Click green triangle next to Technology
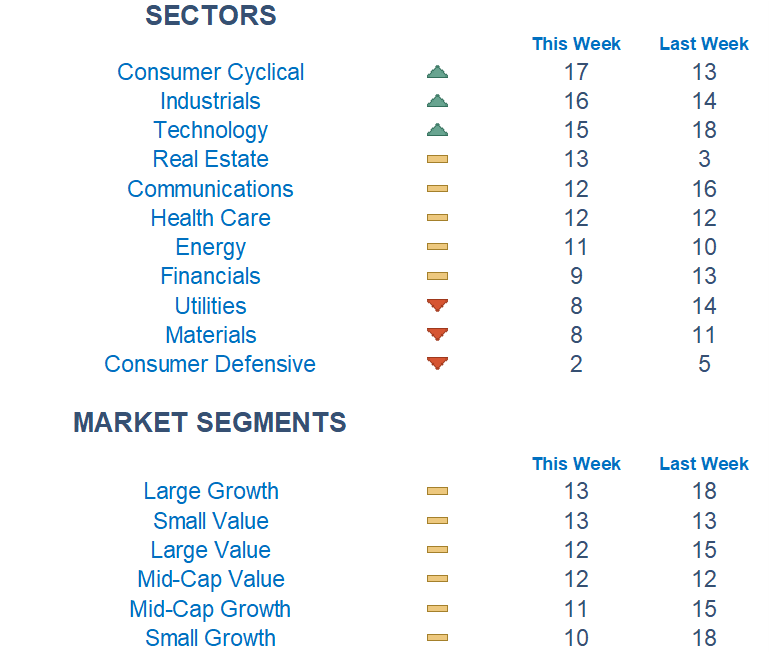Screen dimensions: 769x653 point(437,130)
